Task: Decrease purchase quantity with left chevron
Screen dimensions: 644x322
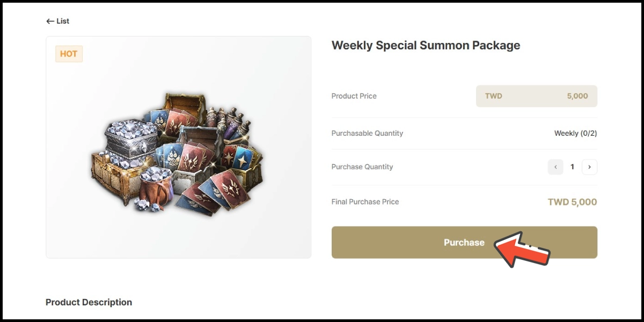Action: [555, 167]
